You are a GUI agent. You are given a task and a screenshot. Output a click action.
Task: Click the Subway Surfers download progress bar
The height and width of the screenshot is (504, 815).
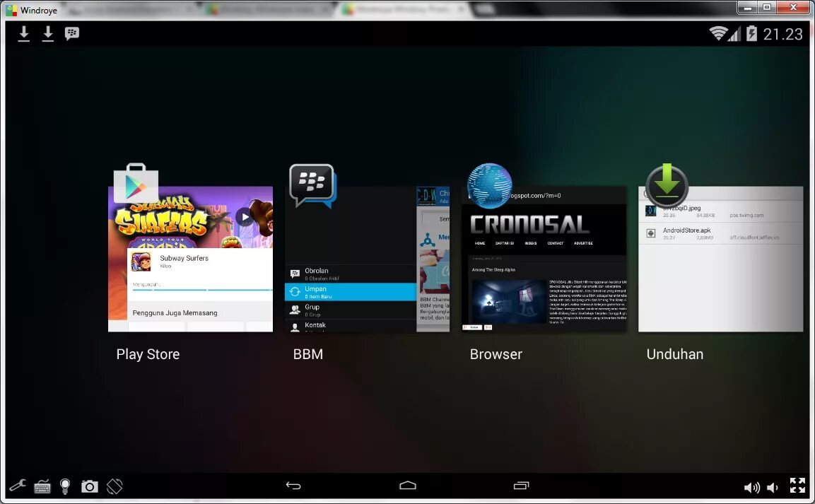click(202, 290)
